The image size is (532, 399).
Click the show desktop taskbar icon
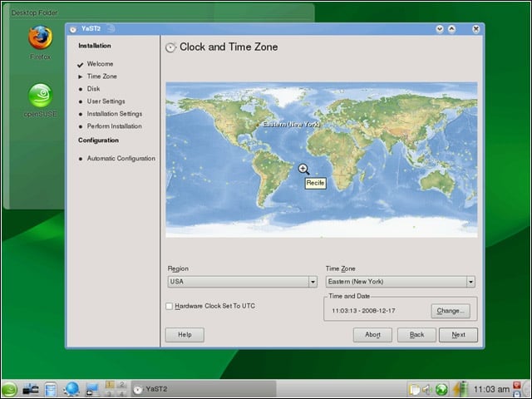point(91,389)
